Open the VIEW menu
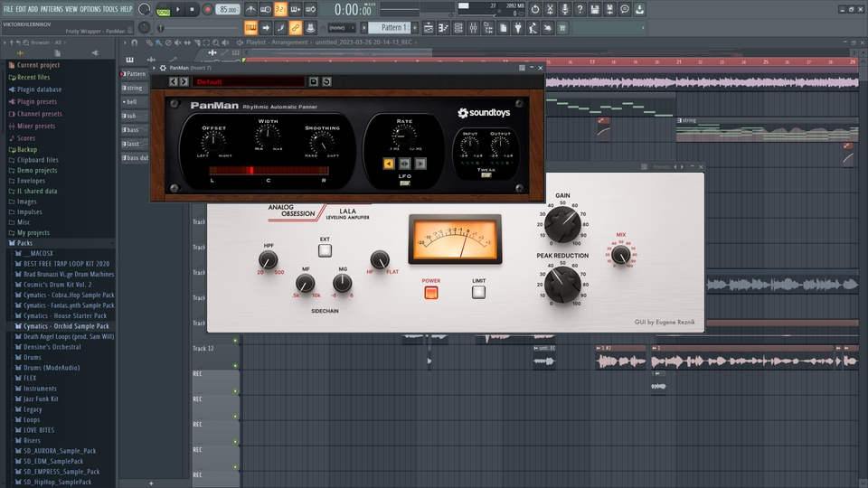Screen dimensions: 868x488 [71, 9]
